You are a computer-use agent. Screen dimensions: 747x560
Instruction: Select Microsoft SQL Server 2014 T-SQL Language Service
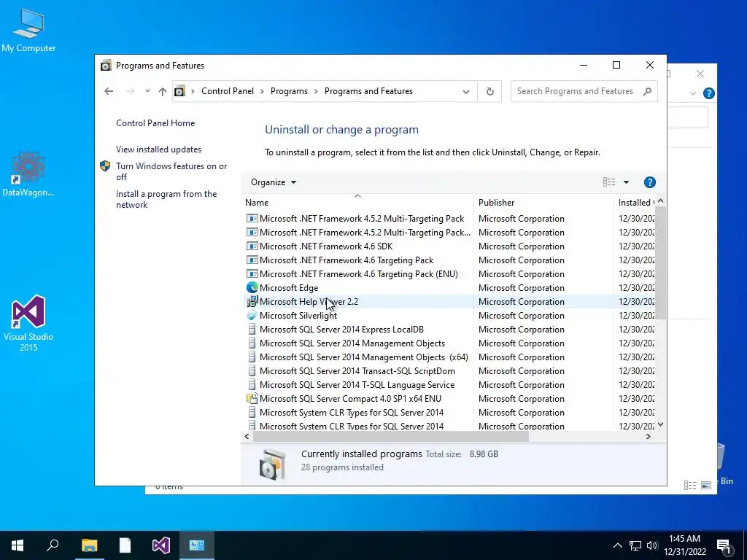point(357,385)
